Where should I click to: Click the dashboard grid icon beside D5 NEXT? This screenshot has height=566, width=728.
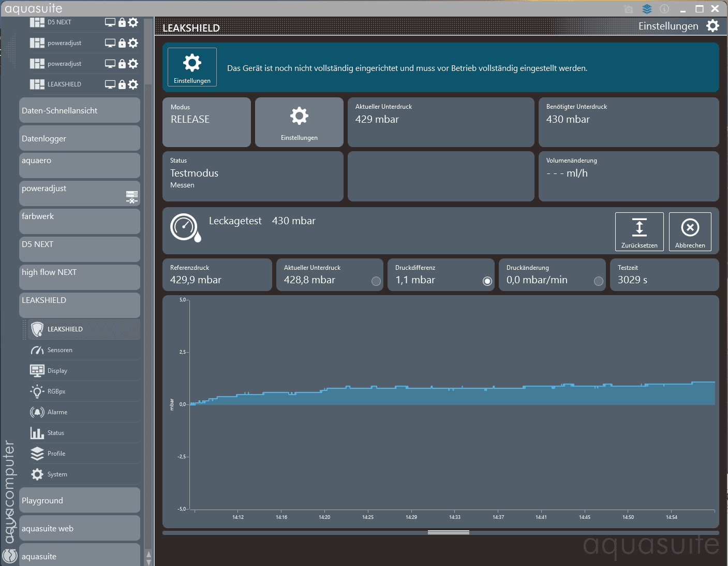37,22
